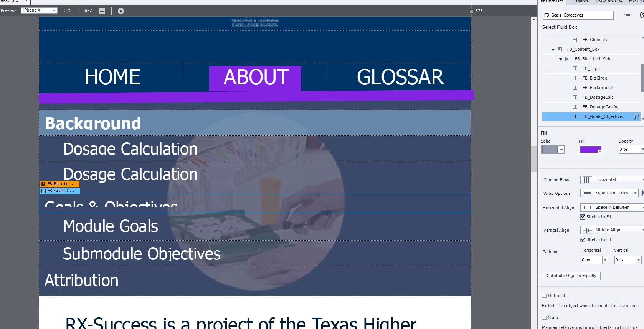Switch to the Properties tab

point(552,2)
